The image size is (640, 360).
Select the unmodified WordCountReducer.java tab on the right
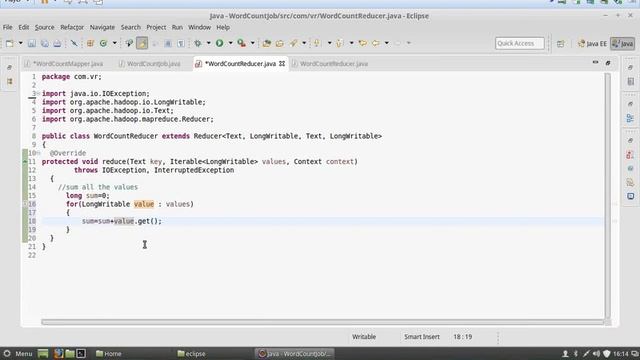coord(330,64)
